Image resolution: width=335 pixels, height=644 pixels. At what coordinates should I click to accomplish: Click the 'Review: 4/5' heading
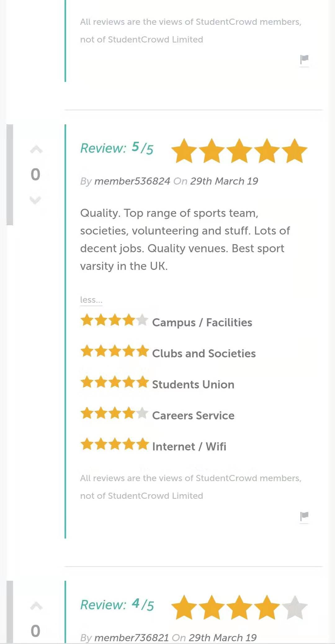pos(117,605)
